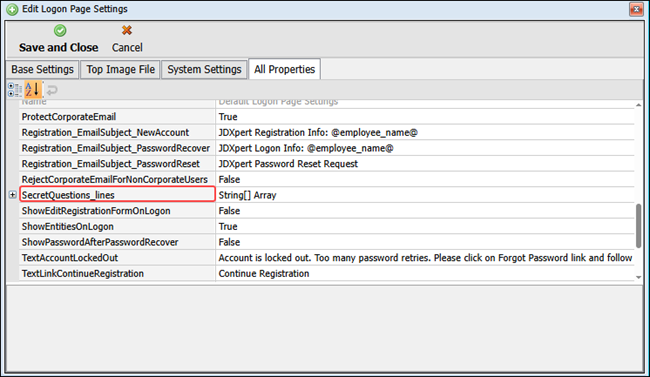
Task: Edit the 'Account is locked out' message value
Action: point(425,258)
